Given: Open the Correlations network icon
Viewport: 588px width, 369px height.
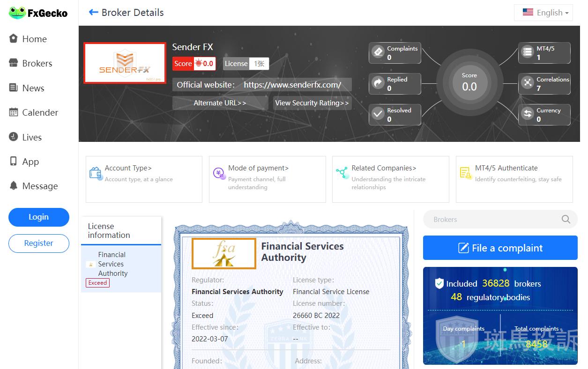Looking at the screenshot, I should pos(528,83).
